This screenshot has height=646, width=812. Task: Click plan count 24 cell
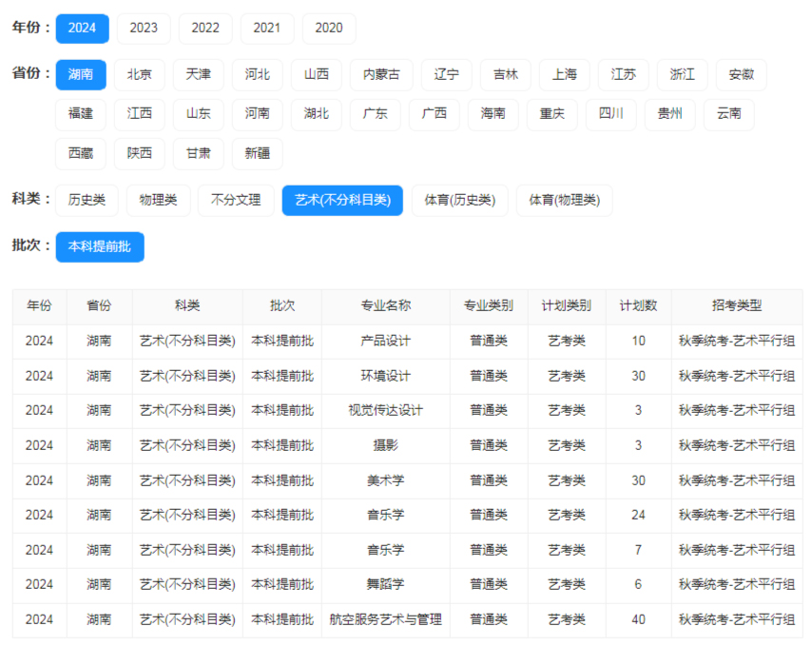click(639, 516)
